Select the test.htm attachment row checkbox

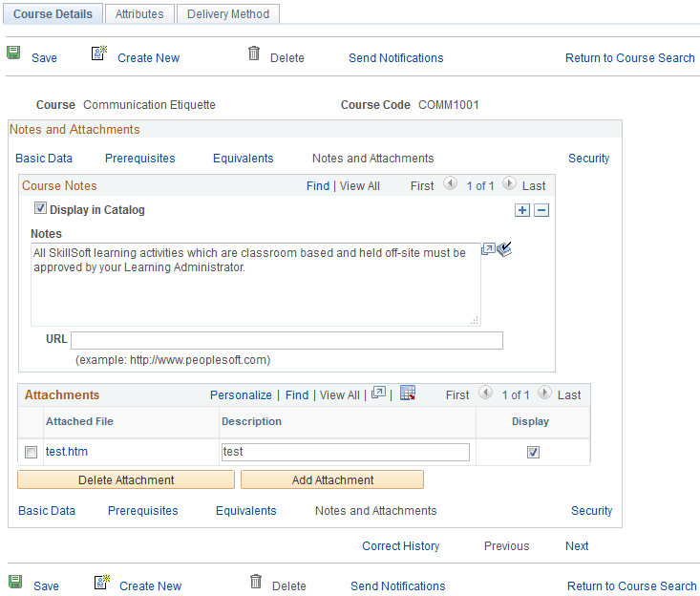(x=32, y=452)
